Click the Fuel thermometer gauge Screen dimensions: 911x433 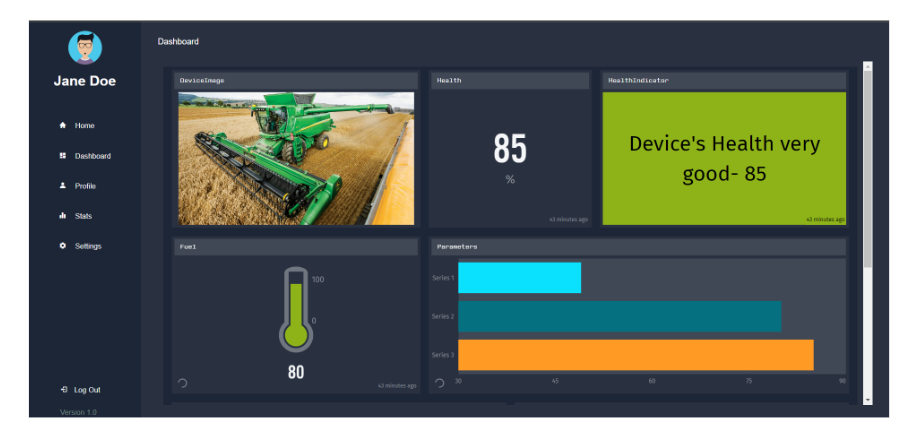295,308
